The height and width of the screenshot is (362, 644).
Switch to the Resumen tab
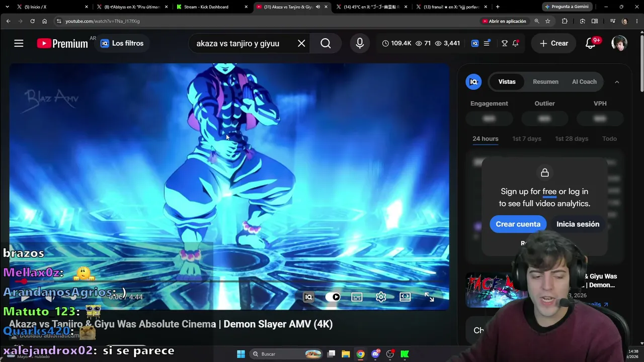coord(545,81)
